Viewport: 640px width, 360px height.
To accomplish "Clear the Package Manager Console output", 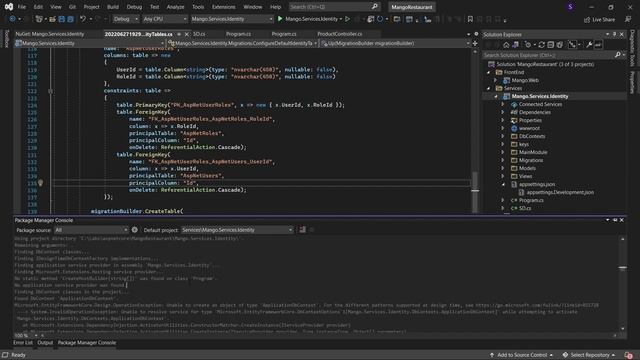I will click(302, 230).
